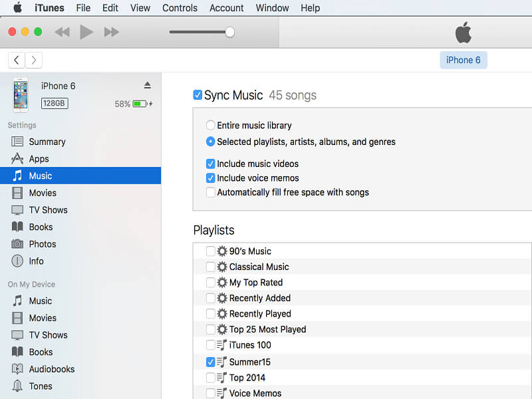This screenshot has width=532, height=399.
Task: Skip to the previous track
Action: [x=62, y=32]
